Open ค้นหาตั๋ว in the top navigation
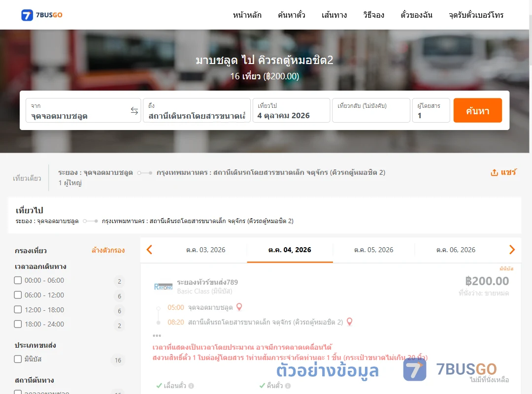 tap(292, 15)
